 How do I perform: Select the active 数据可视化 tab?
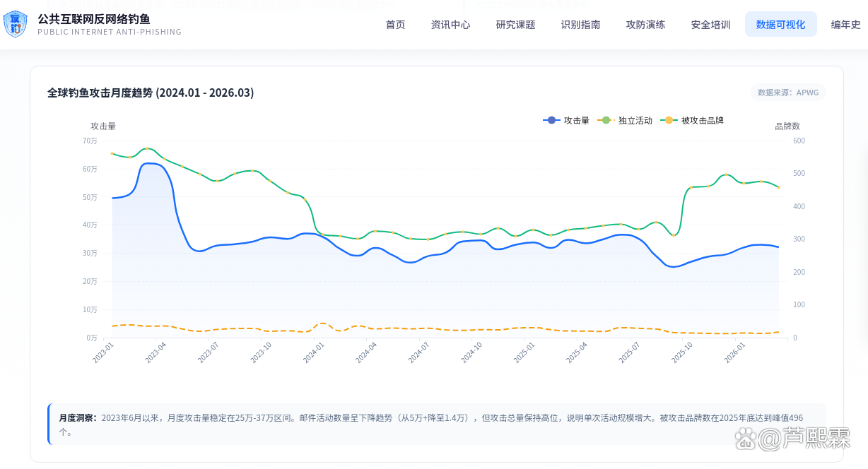click(x=781, y=25)
